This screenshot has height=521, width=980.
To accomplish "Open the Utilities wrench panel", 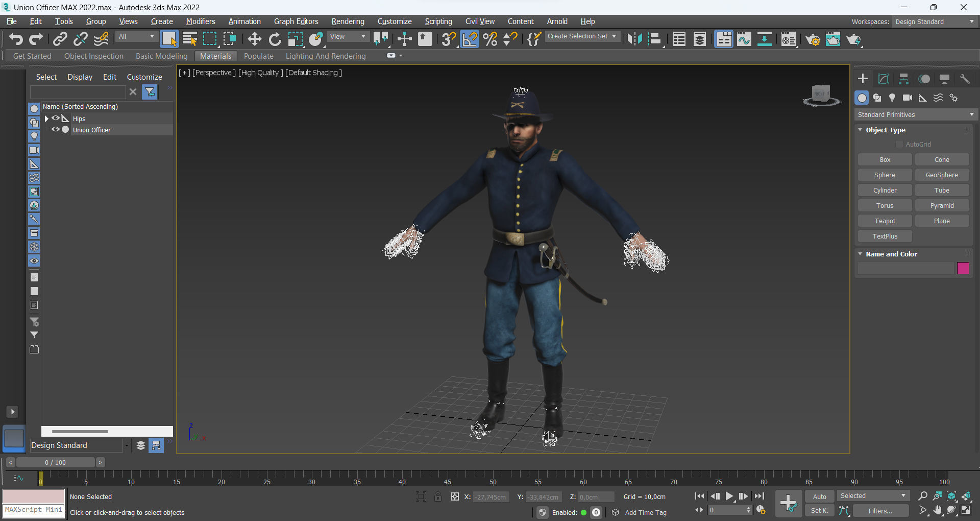I will pyautogui.click(x=965, y=79).
